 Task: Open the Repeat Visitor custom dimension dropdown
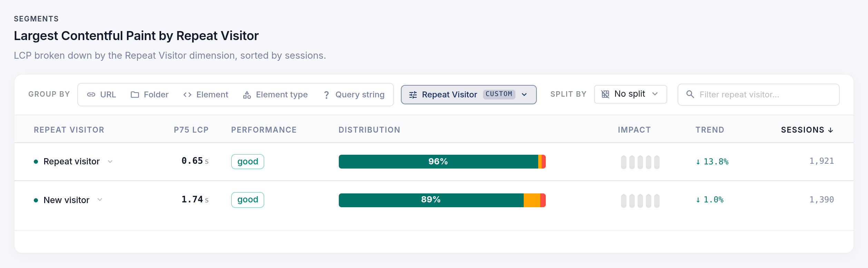[x=468, y=95]
